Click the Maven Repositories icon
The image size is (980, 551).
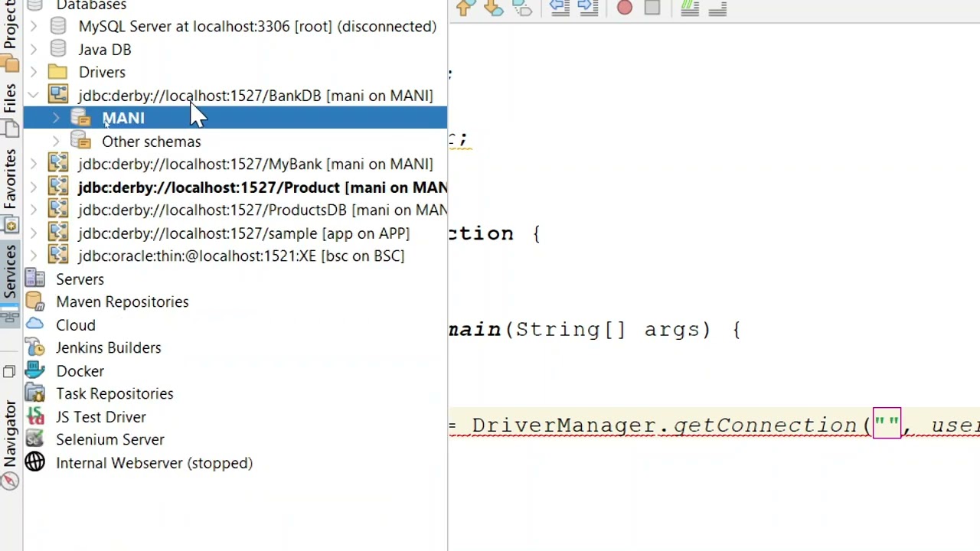pos(35,302)
